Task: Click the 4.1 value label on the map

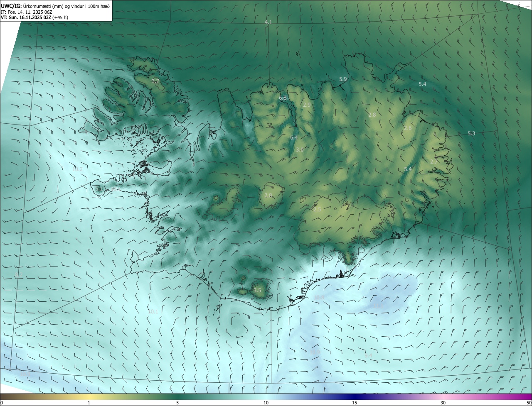Action: pyautogui.click(x=268, y=22)
